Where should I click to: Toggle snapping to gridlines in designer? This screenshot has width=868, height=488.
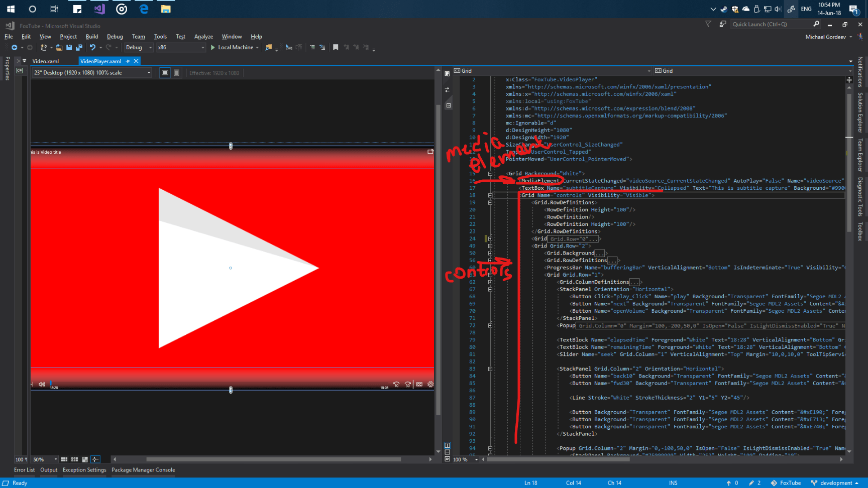tap(74, 459)
